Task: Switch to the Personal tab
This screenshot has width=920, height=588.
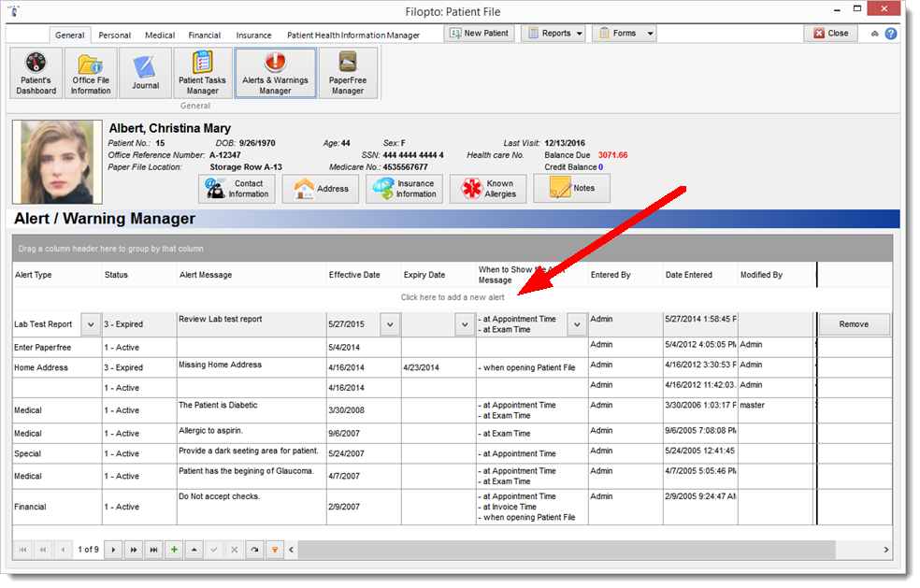Action: (x=114, y=36)
